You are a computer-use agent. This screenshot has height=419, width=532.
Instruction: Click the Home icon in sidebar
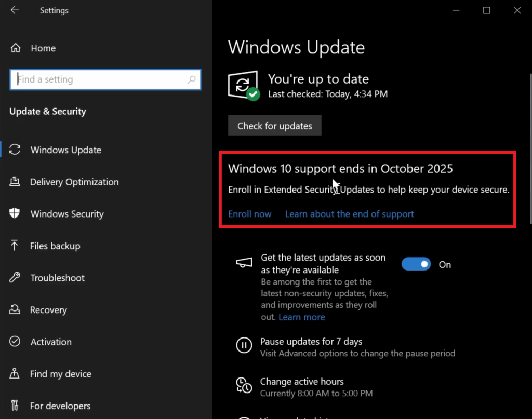pos(16,48)
